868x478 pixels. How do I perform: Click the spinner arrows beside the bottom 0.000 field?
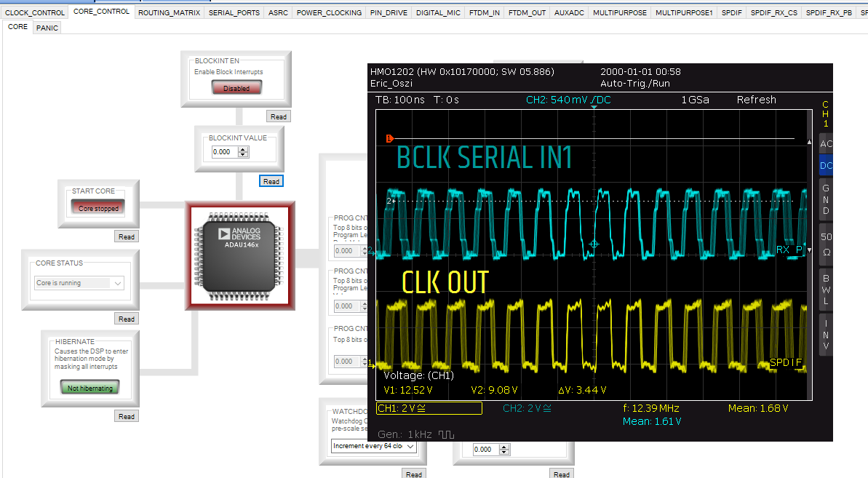click(503, 449)
